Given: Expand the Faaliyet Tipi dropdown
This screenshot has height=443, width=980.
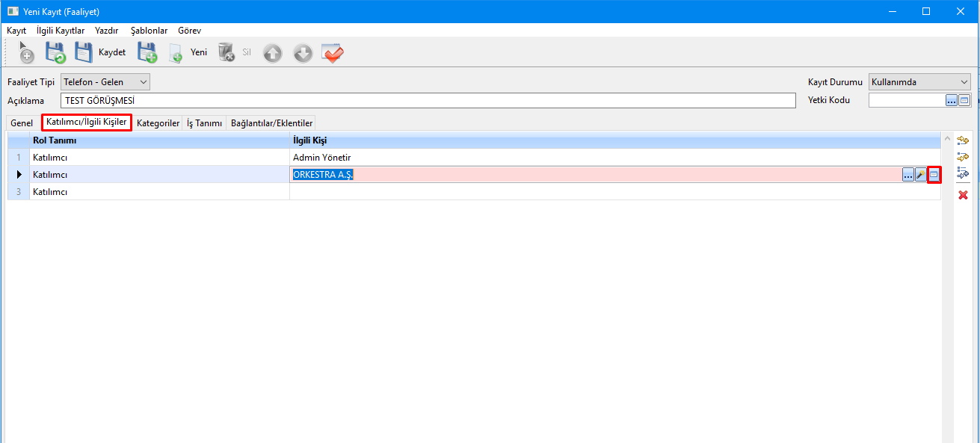Looking at the screenshot, I should pos(144,81).
